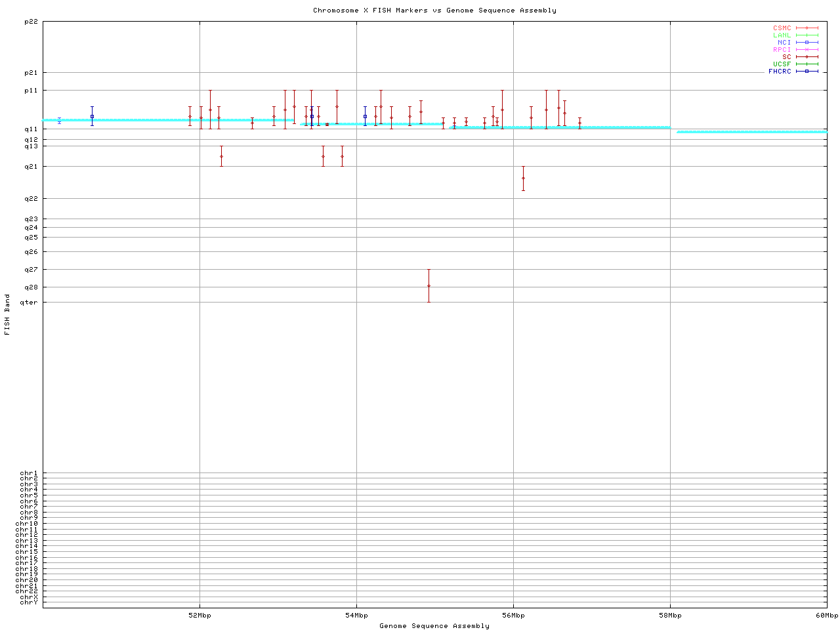Click the UCSF legend marker symbol
Screen dimensions: 840x630
[x=807, y=64]
